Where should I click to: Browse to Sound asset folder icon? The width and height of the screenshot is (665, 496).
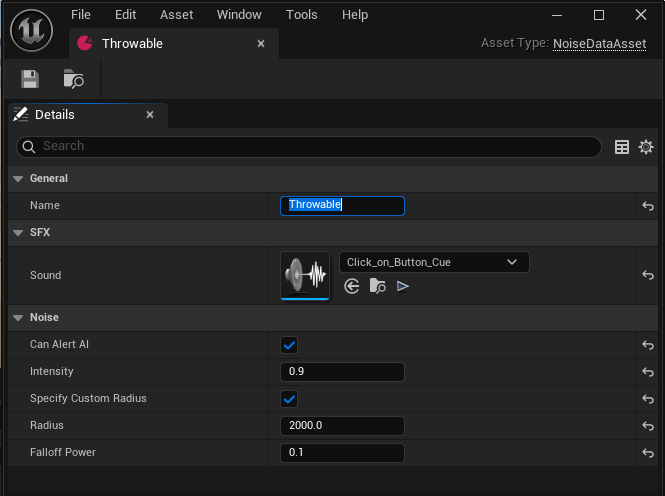click(x=377, y=286)
